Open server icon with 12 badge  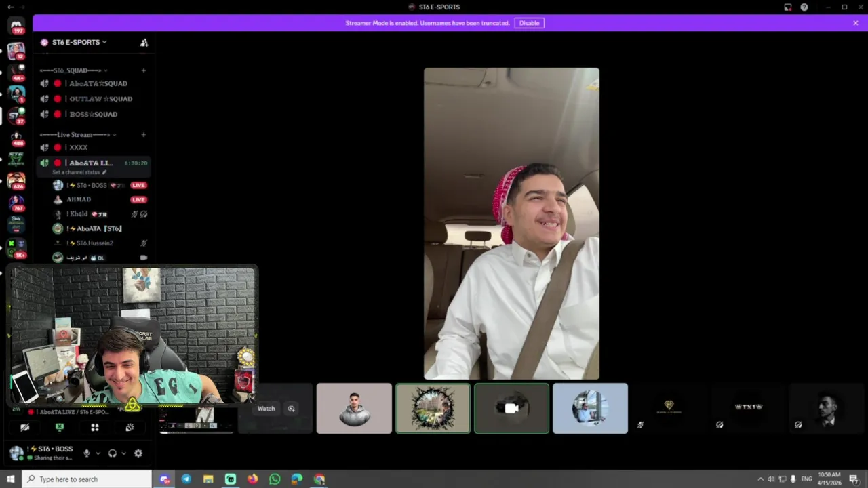click(x=16, y=51)
